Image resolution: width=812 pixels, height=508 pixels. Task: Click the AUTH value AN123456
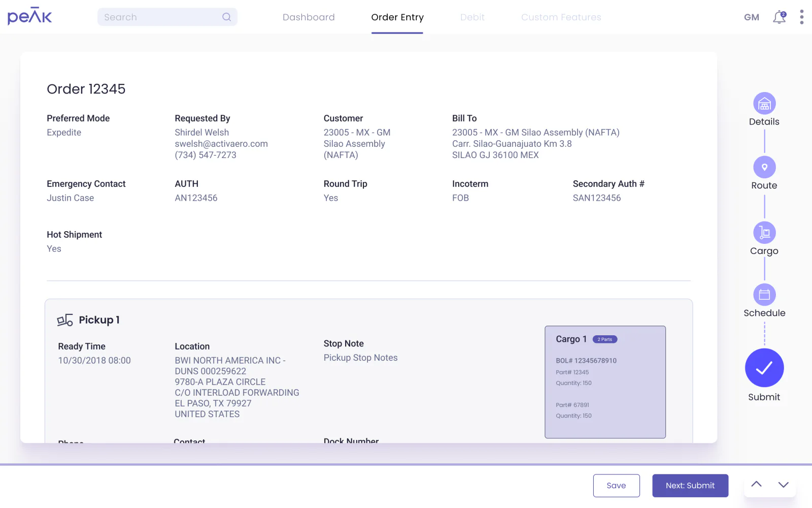196,198
